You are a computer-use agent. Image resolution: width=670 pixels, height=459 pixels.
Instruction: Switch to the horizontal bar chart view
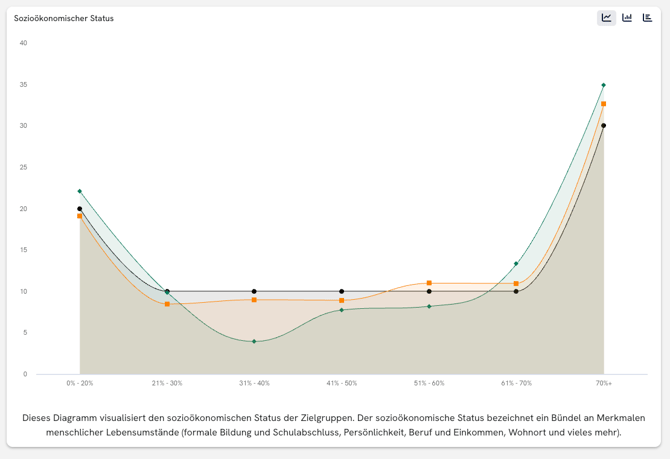[x=647, y=18]
